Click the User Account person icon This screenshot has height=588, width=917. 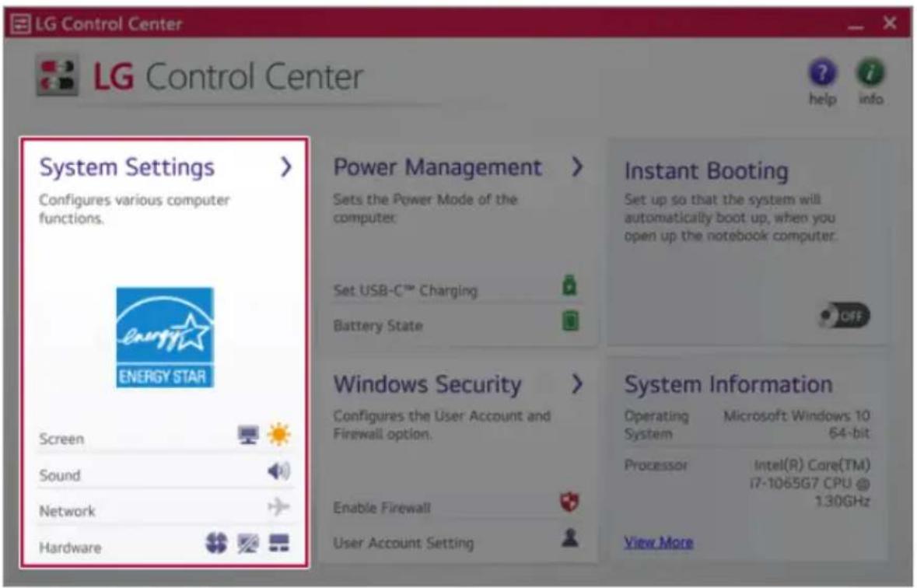point(570,537)
